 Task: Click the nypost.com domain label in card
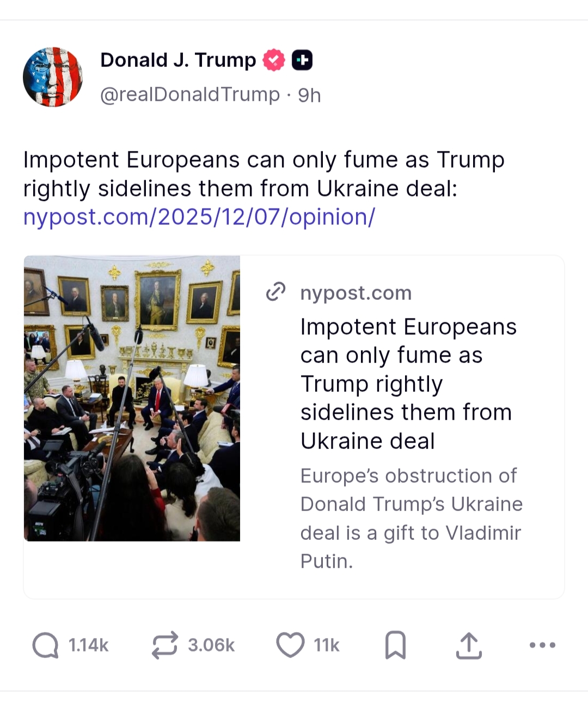tap(356, 293)
